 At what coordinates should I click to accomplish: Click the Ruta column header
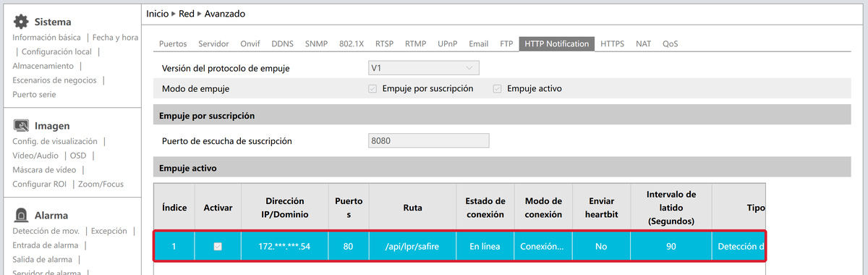point(412,208)
